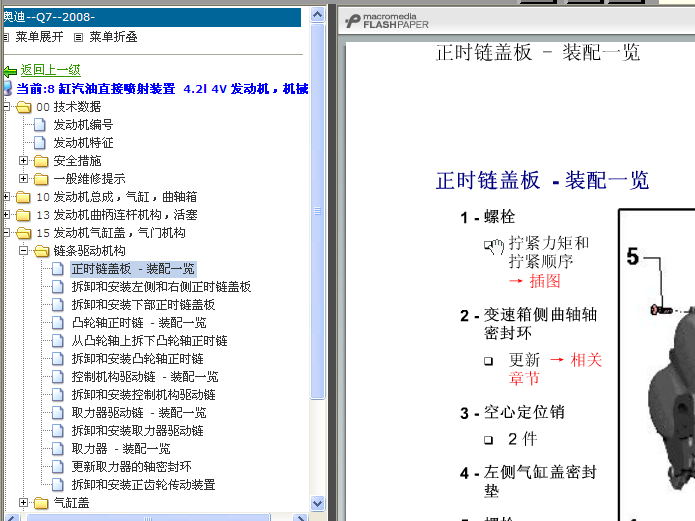The height and width of the screenshot is (521, 695).
Task: Click document icon beside 更新取力器的轴密封环
Action: tap(58, 466)
